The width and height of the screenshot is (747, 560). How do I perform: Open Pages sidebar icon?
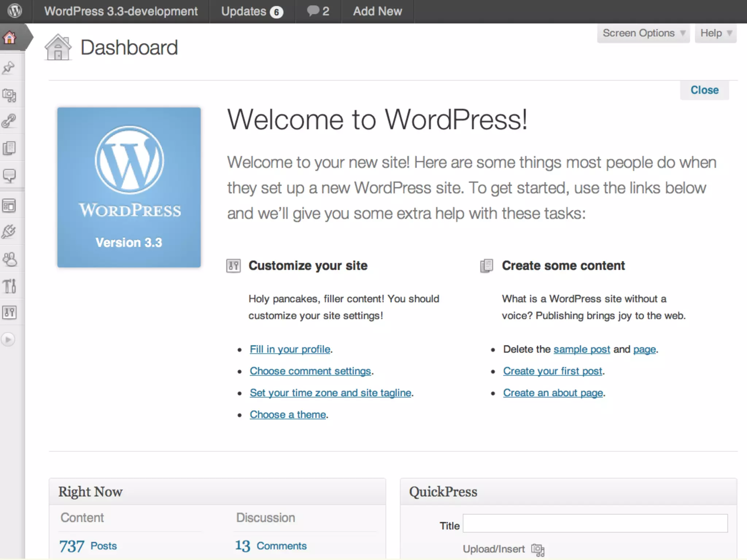[x=9, y=148]
